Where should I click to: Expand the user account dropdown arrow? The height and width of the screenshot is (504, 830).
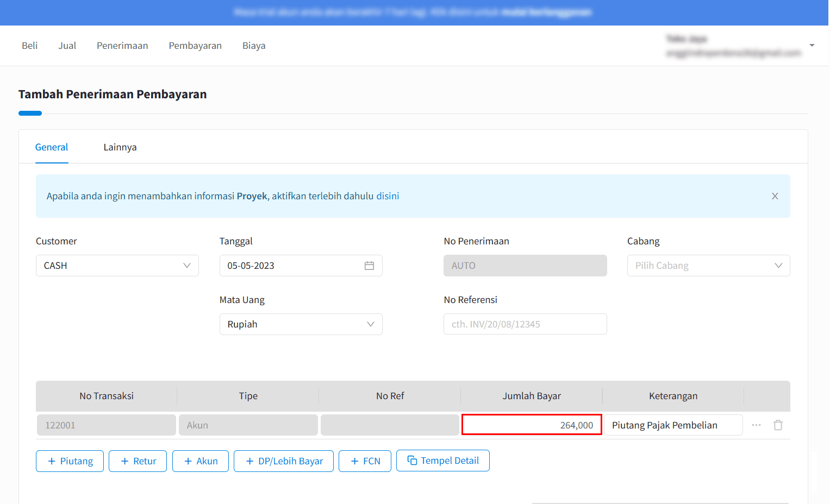tap(812, 46)
